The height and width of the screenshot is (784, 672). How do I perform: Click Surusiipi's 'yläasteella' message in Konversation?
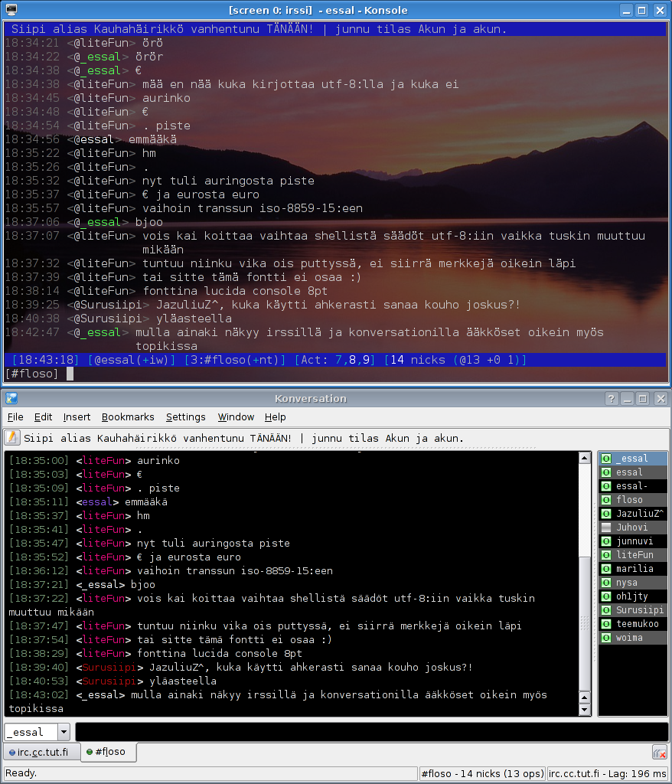point(182,681)
